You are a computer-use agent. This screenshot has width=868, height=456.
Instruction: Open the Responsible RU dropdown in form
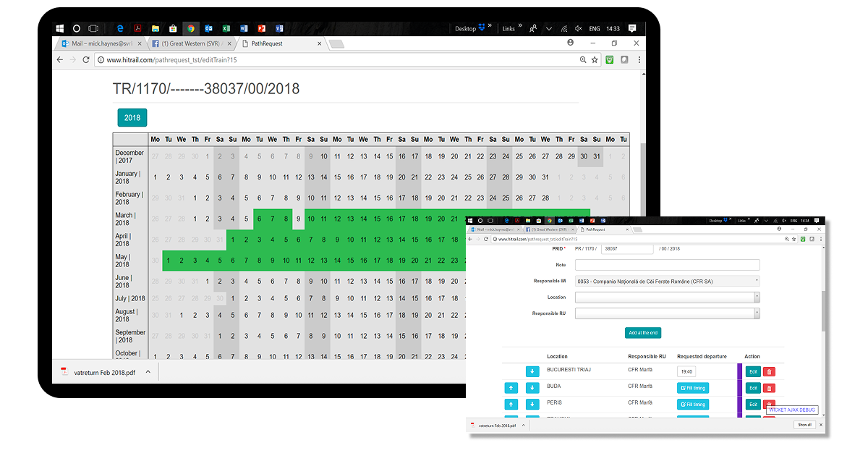coord(667,313)
